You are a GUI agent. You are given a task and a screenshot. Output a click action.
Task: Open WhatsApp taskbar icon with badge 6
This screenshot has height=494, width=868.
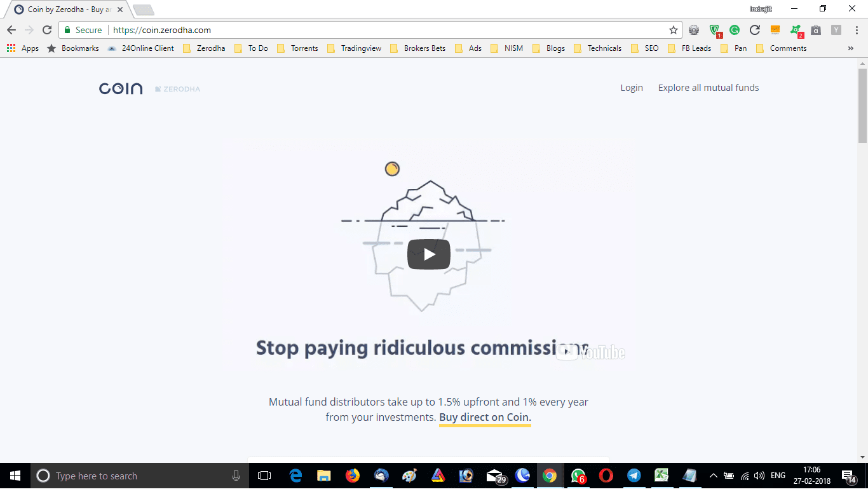[578, 476]
